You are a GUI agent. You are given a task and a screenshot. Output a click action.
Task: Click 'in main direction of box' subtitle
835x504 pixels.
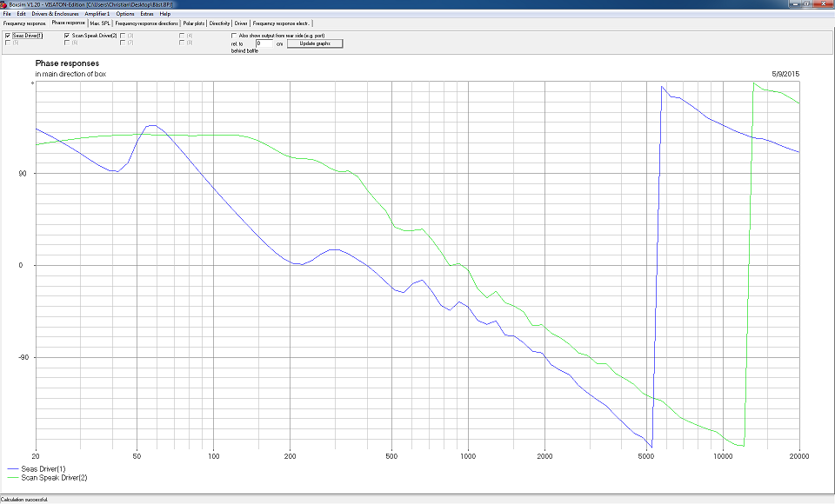click(x=70, y=74)
